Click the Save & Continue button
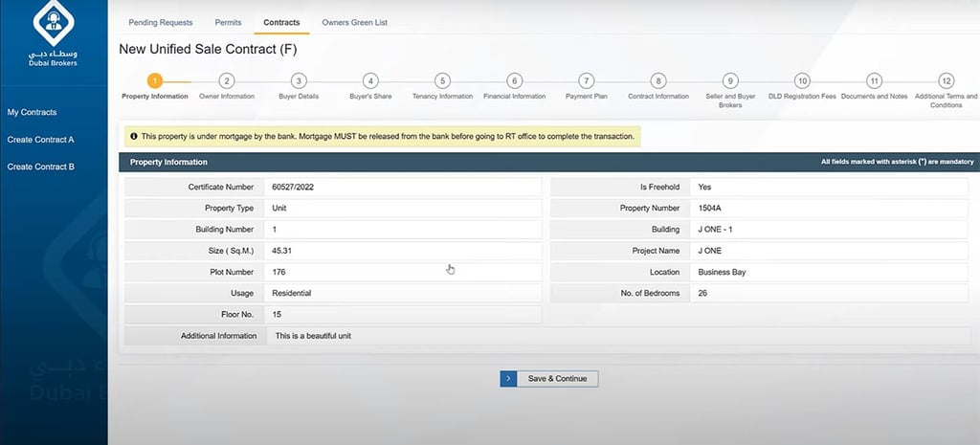Screen dimensions: 980x445 (x=548, y=379)
